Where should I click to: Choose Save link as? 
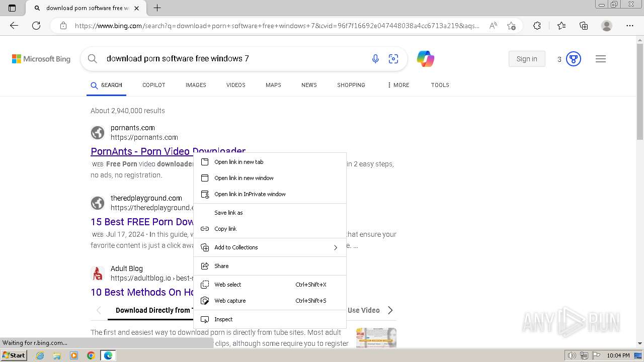[x=270, y=213]
